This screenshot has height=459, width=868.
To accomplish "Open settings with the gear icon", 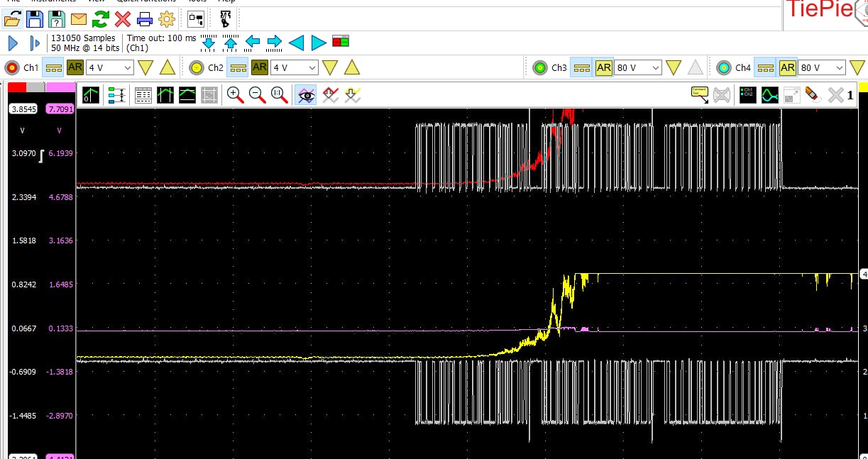I will tap(167, 19).
